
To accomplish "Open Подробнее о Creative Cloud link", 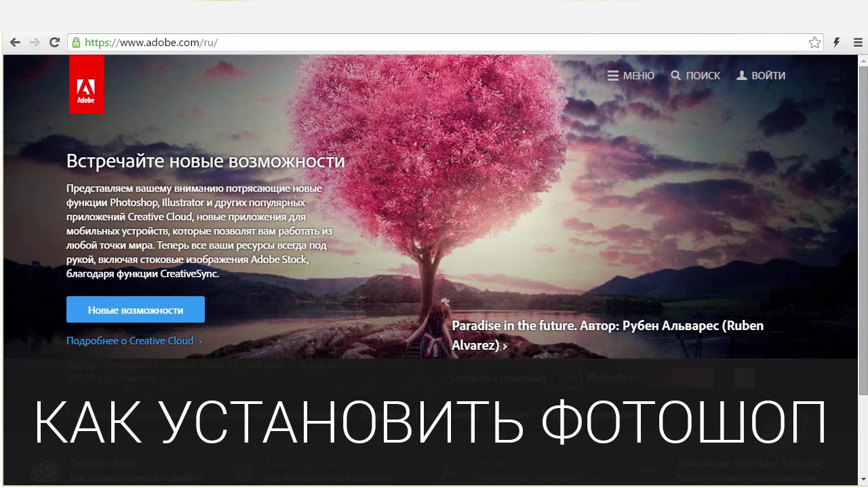I will (134, 341).
